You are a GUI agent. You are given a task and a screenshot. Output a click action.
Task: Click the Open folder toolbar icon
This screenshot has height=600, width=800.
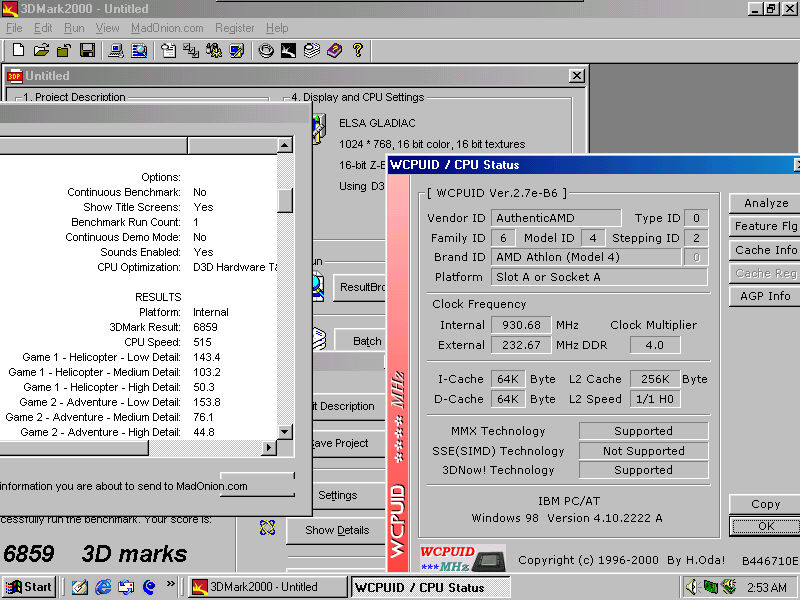41,50
